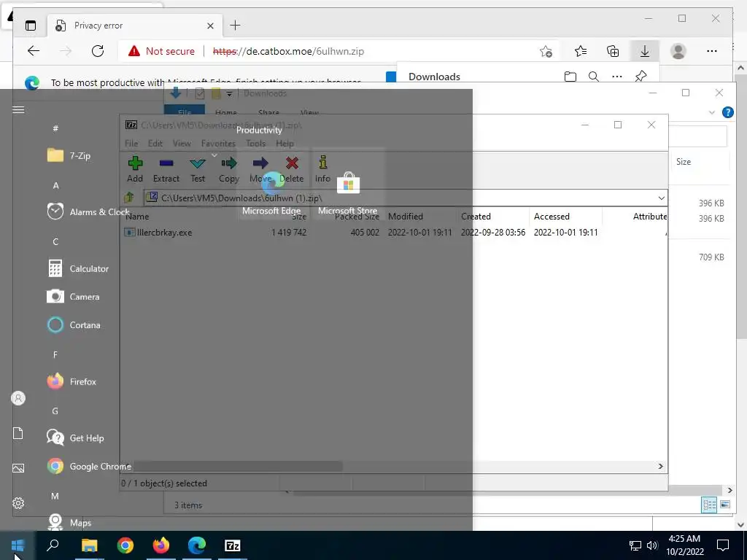The height and width of the screenshot is (560, 747).
Task: Open File Explorer from taskbar
Action: pos(89,545)
